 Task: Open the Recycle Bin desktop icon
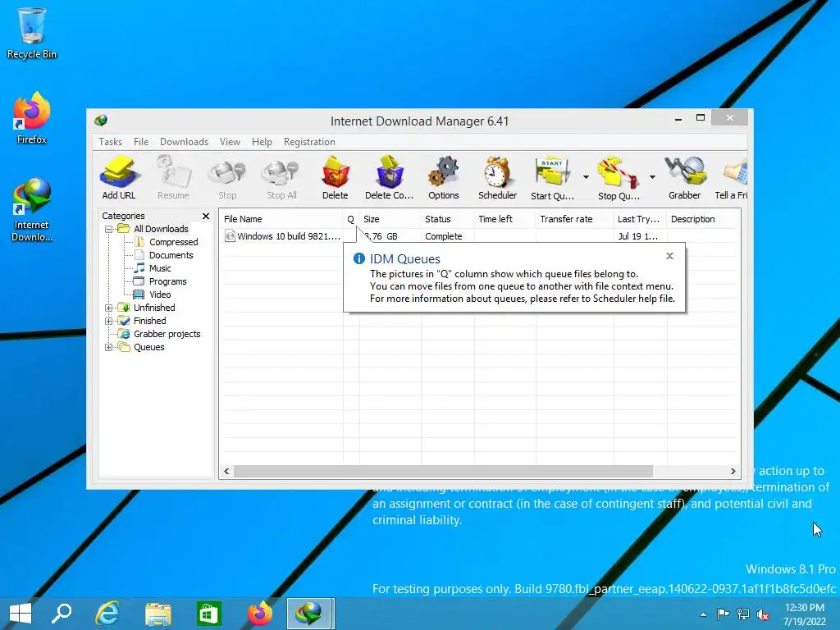(x=32, y=33)
